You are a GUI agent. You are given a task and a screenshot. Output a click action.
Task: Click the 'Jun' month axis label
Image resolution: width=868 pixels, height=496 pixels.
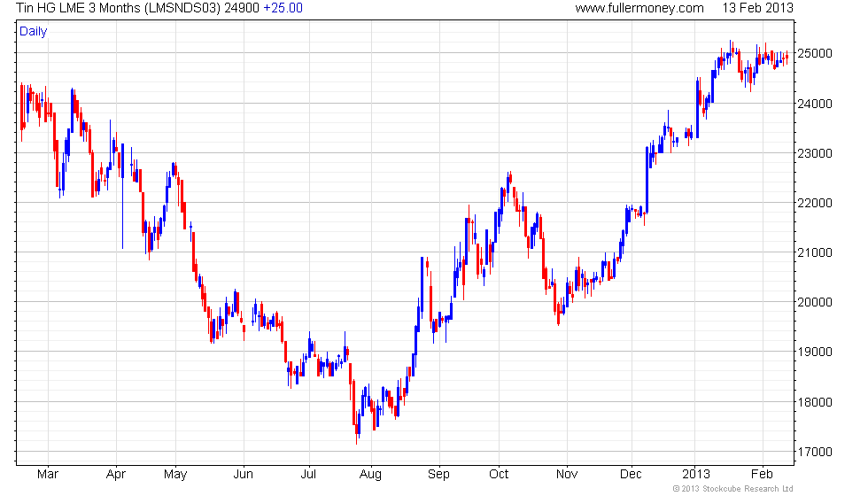tap(243, 475)
